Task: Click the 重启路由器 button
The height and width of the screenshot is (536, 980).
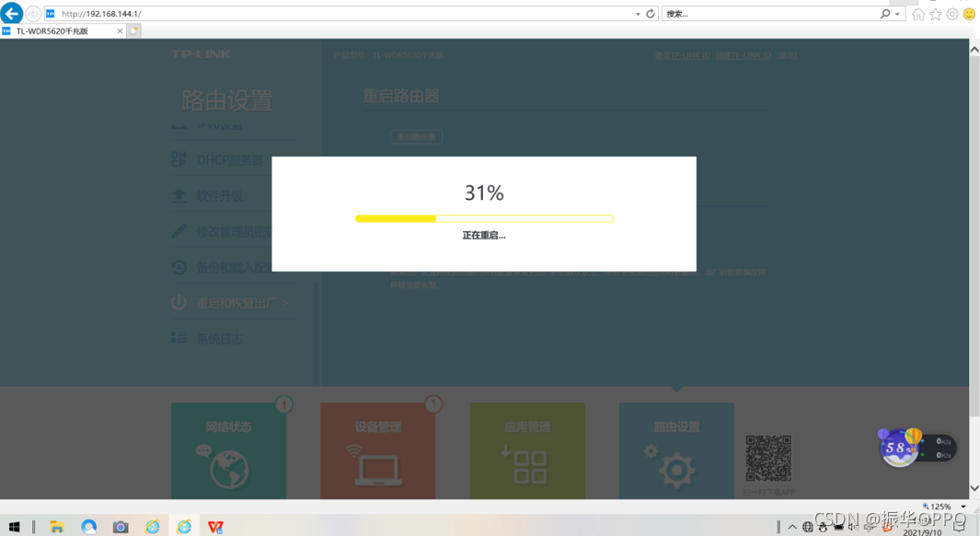Action: click(416, 137)
